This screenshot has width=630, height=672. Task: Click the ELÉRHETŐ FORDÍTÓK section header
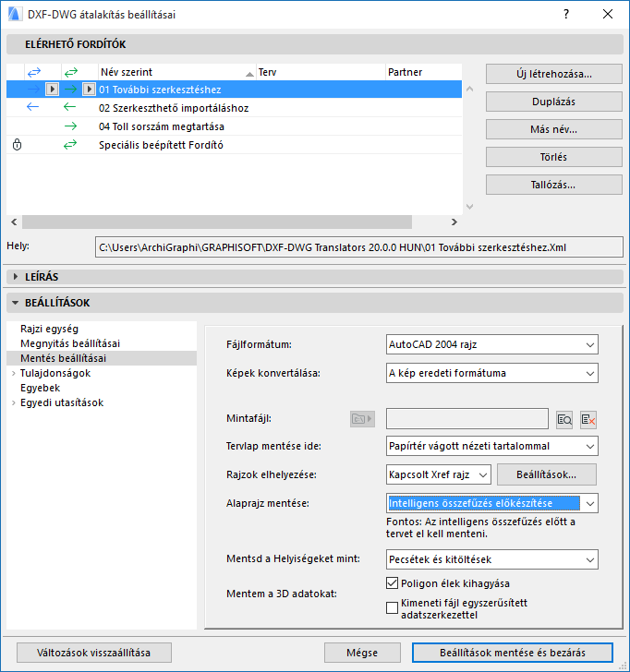(315, 44)
